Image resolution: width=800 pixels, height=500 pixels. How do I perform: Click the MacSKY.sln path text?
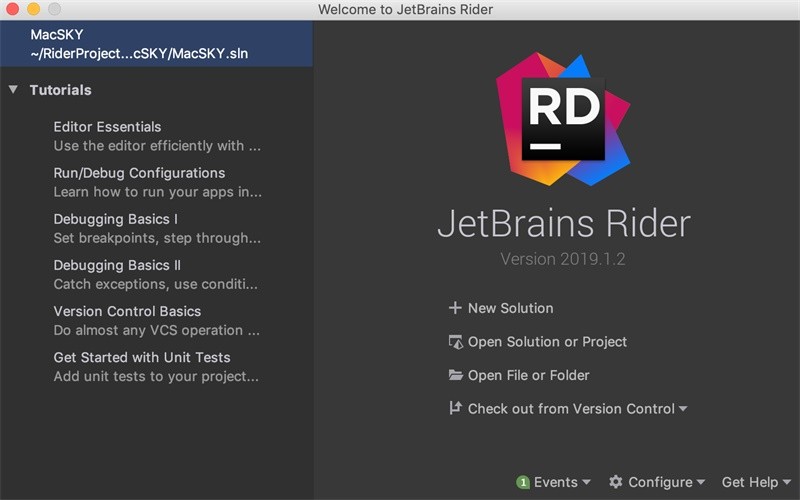[139, 54]
